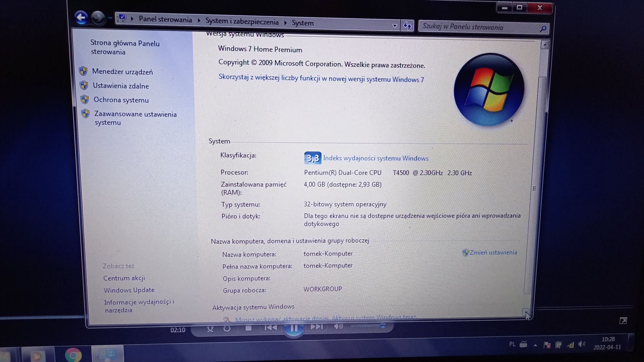Open Ustawienia zdalne
Image resolution: width=644 pixels, height=362 pixels.
[x=121, y=86]
